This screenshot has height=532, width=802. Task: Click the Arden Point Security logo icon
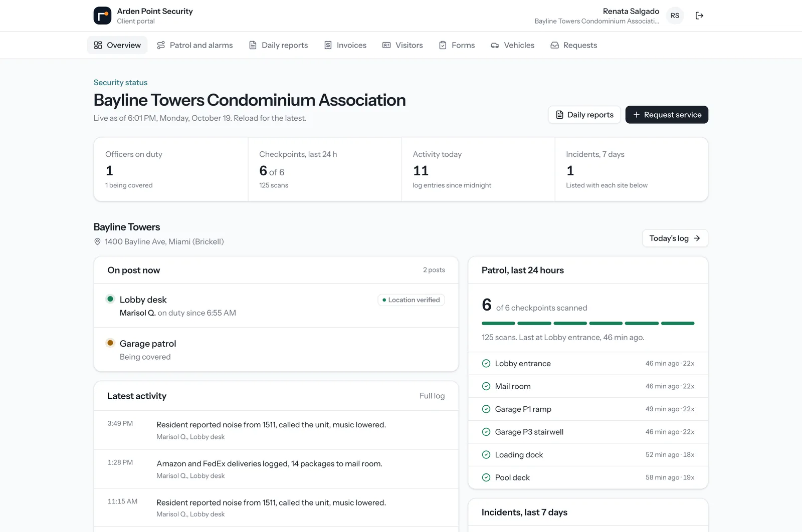(x=102, y=16)
